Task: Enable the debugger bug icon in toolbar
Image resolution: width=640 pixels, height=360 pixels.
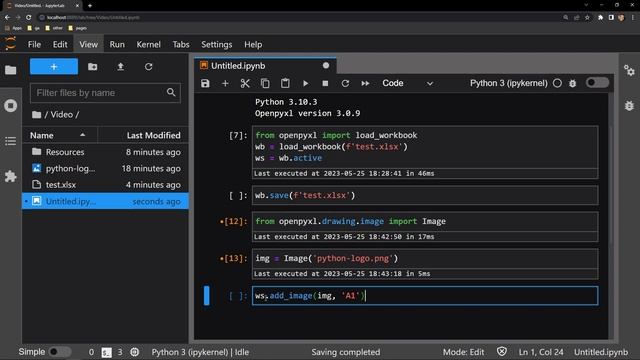Action: [x=573, y=83]
